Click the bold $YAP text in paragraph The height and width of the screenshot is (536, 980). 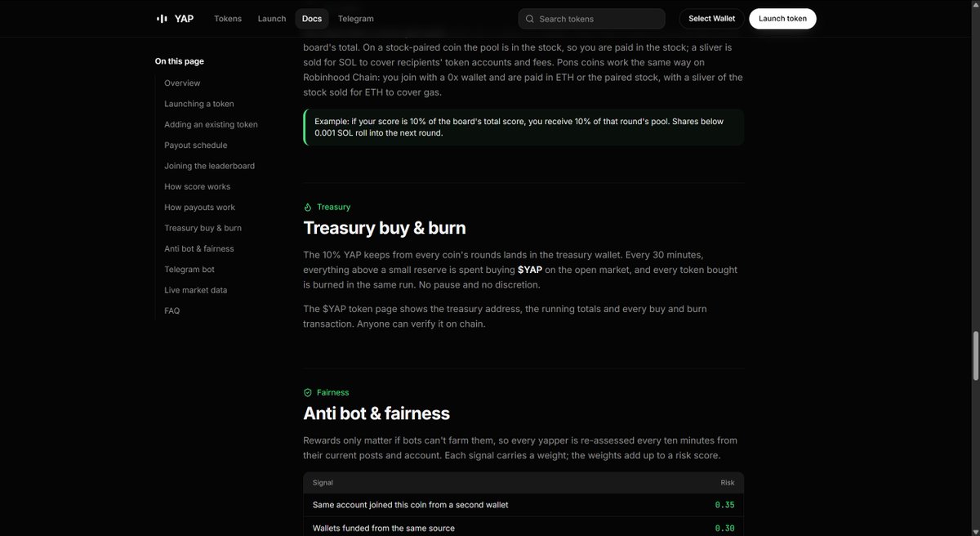[530, 270]
